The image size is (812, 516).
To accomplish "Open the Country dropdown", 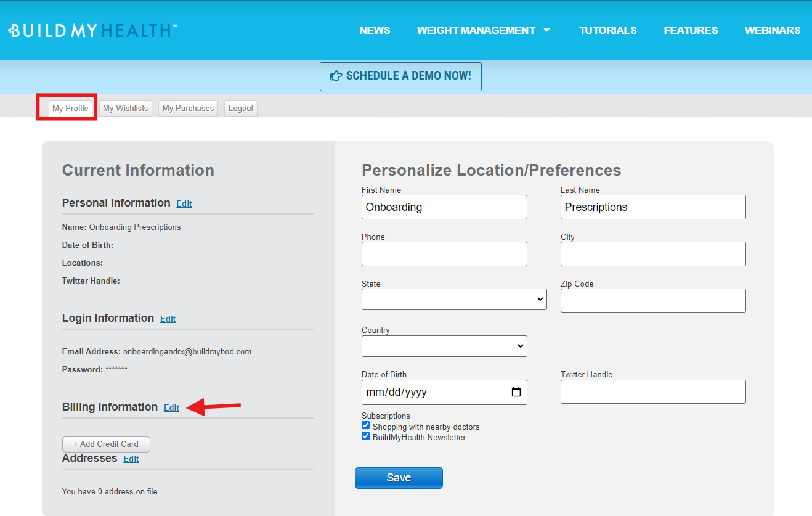I will (444, 346).
